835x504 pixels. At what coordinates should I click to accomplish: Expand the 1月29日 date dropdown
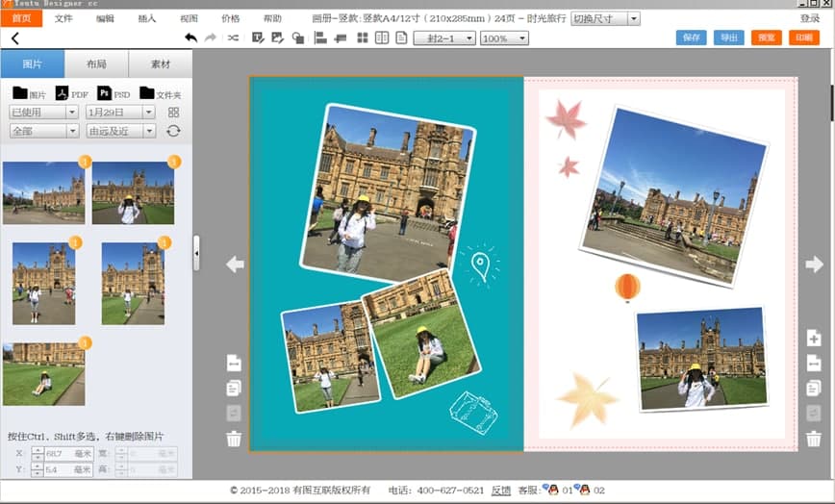(120, 112)
